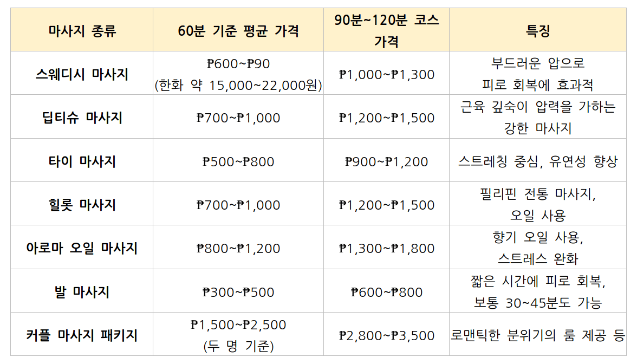The image size is (637, 364).
Task: Select the 스웨디시 마사지 row label
Action: 82,74
